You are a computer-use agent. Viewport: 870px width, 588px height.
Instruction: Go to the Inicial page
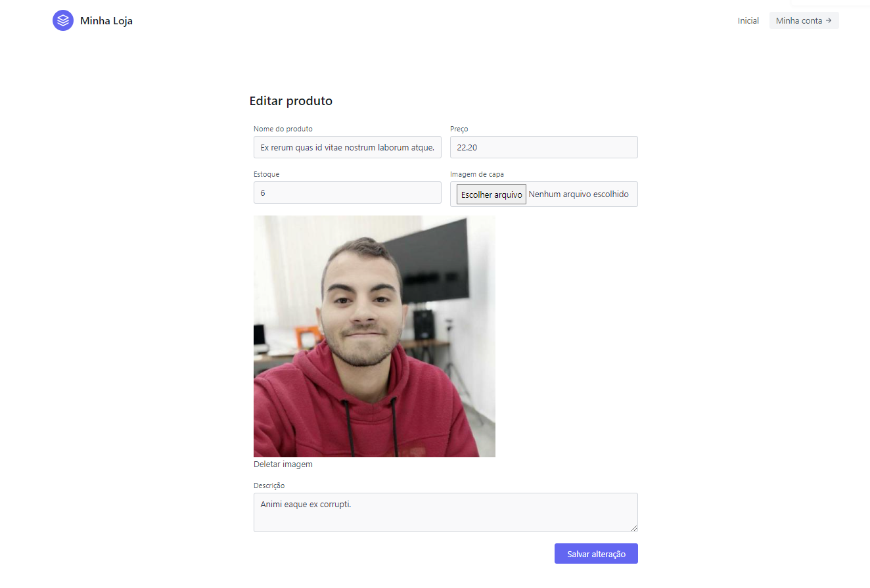click(x=748, y=21)
